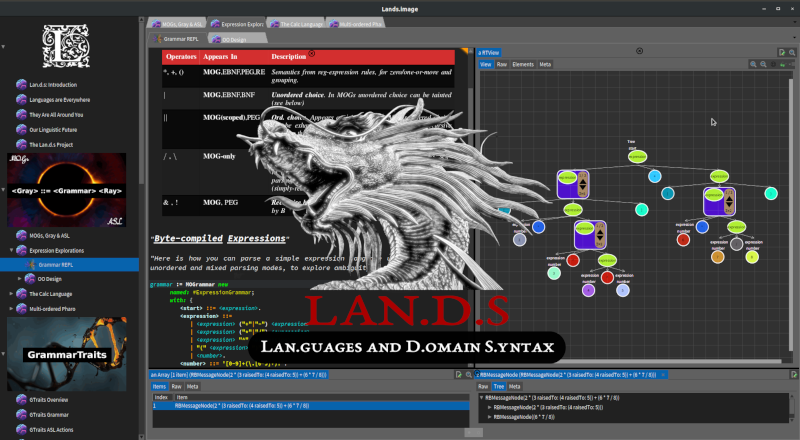Click the green arrow icon in RTView toolbar
The height and width of the screenshot is (440, 800).
point(783,65)
